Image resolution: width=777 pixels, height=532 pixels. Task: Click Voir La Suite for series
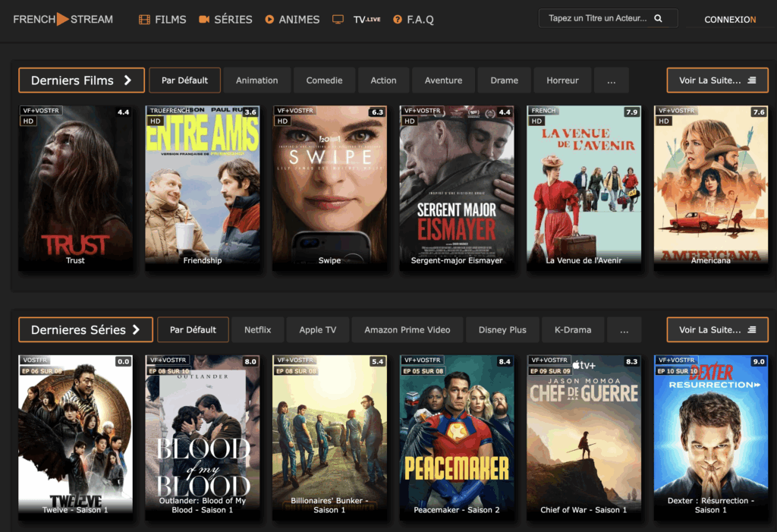point(717,330)
